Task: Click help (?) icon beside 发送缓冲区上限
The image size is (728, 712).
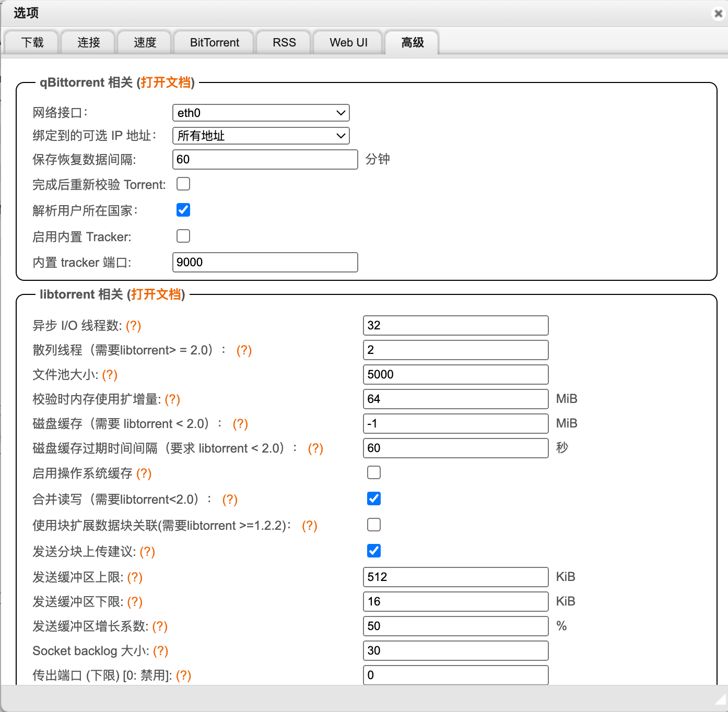Action: pyautogui.click(x=135, y=577)
